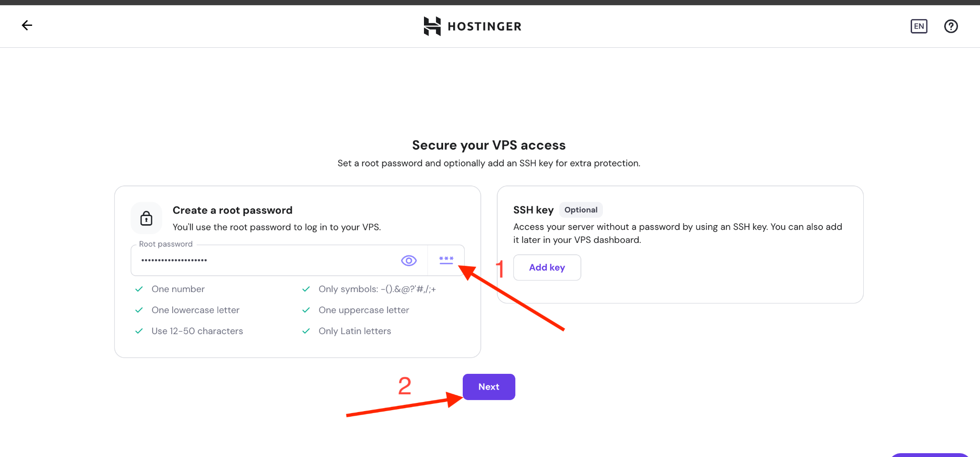The image size is (980, 457).
Task: Open the EN language selector
Action: pyautogui.click(x=918, y=26)
